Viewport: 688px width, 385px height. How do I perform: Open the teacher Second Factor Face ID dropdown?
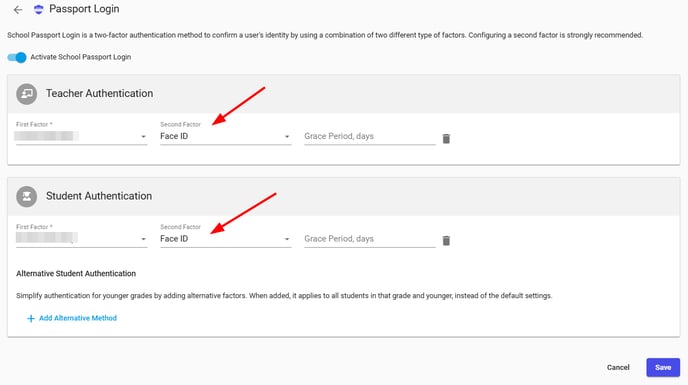pyautogui.click(x=226, y=137)
